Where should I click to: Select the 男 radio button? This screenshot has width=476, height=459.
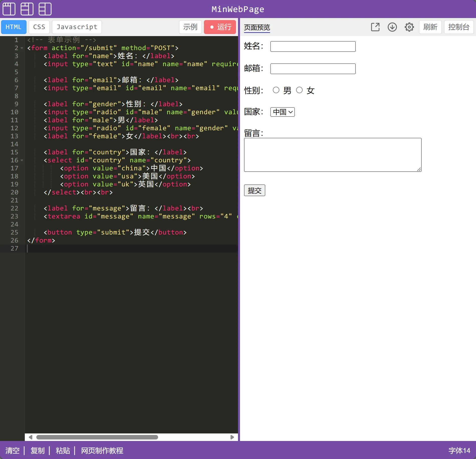[276, 90]
